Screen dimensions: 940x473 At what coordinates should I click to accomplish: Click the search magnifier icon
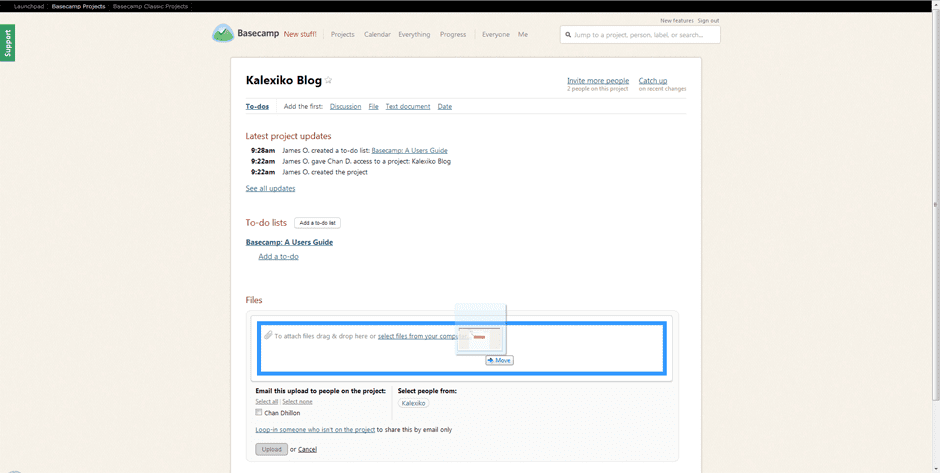tap(568, 35)
